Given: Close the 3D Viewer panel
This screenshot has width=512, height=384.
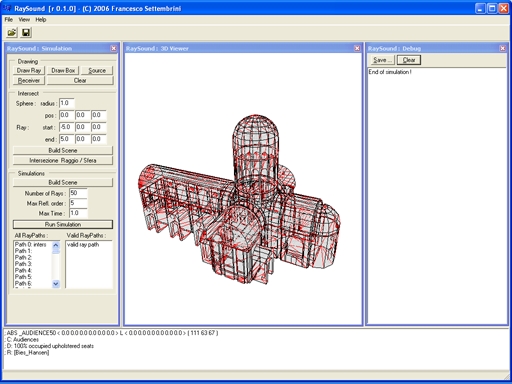Looking at the screenshot, I should coord(357,48).
